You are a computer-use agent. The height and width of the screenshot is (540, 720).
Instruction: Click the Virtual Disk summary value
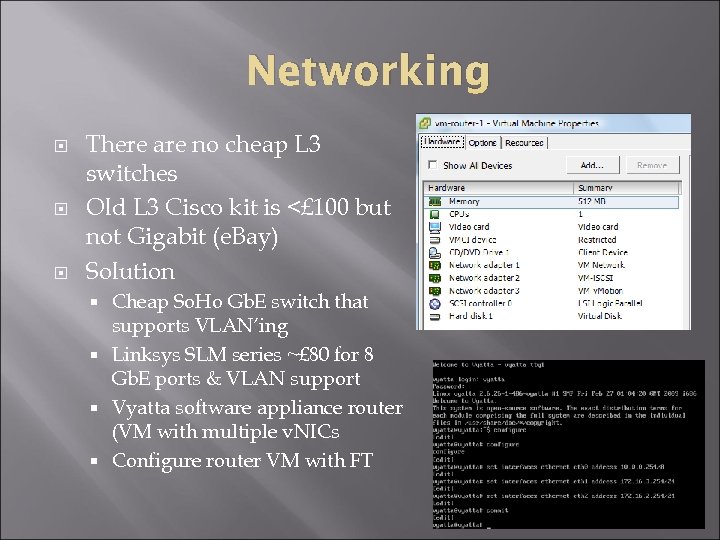[600, 316]
